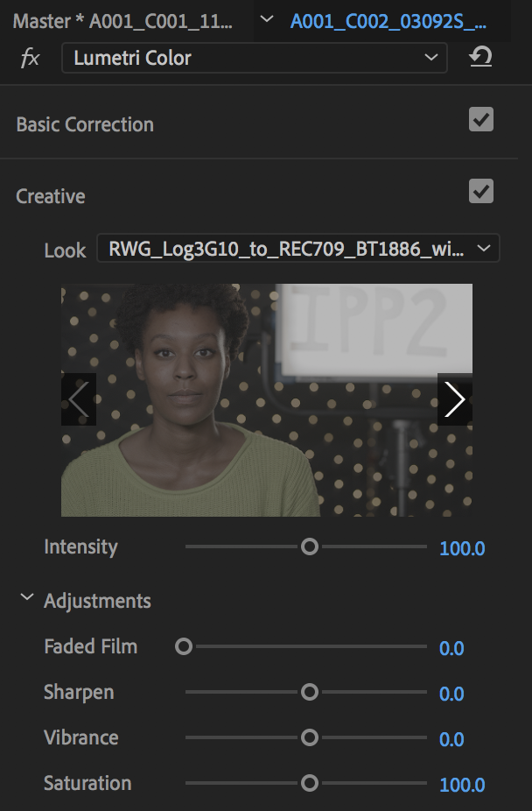Click the Faded Film label
Image resolution: width=532 pixels, height=811 pixels.
tap(91, 646)
